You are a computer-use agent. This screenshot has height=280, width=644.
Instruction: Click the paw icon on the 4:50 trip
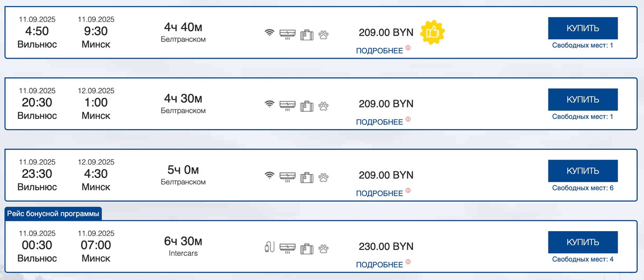(323, 35)
